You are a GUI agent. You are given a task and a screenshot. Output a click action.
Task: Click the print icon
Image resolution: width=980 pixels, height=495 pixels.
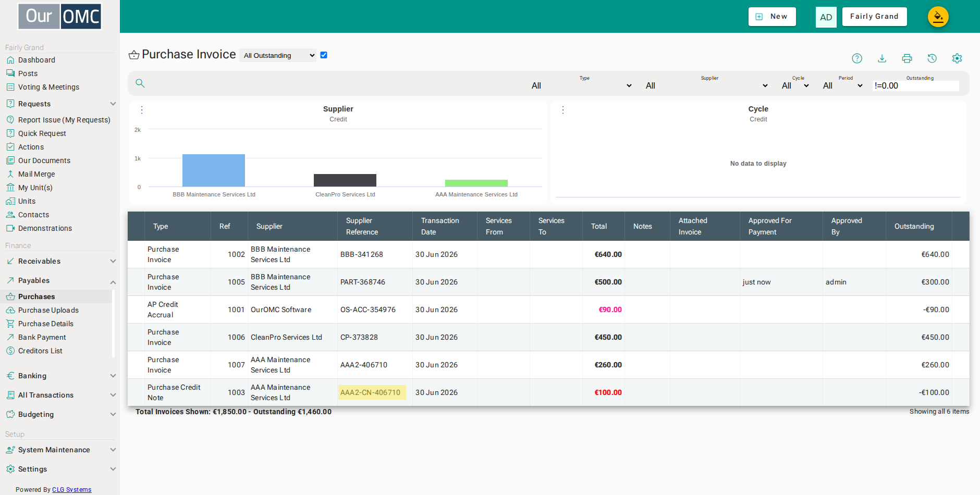[907, 58]
